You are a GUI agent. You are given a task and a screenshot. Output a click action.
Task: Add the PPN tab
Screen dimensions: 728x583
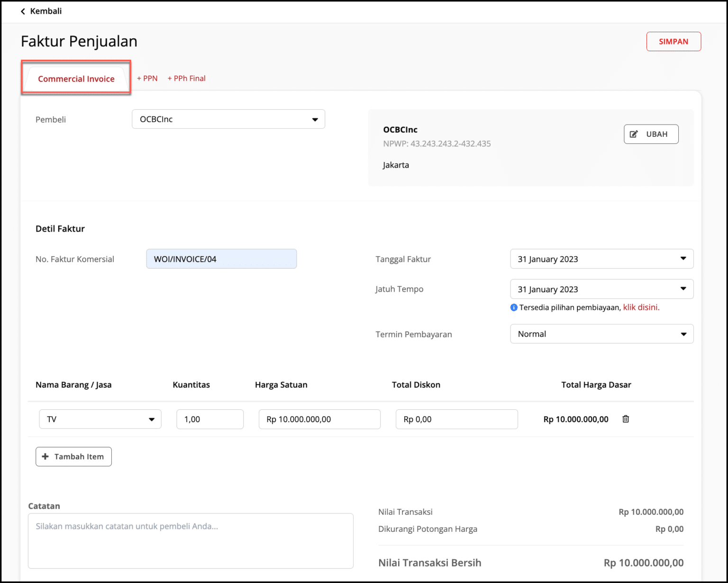pos(147,79)
